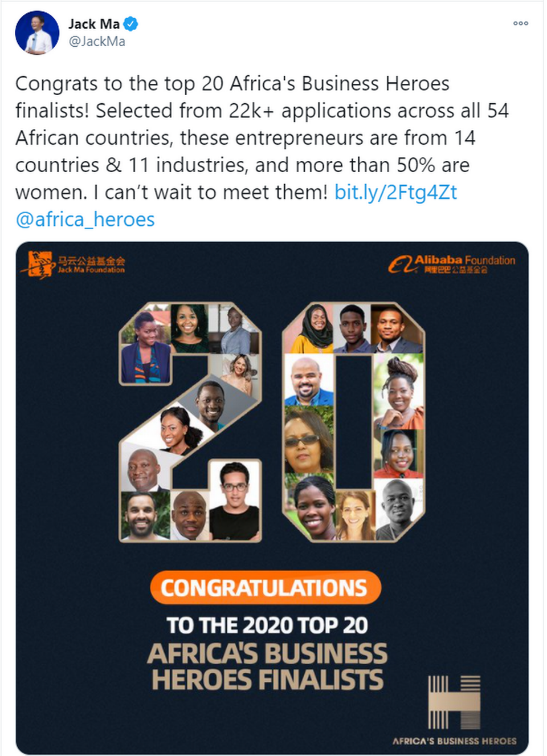Click the photo of woman wearing sunglasses
Screen dimensions: 547x756
coord(308,440)
